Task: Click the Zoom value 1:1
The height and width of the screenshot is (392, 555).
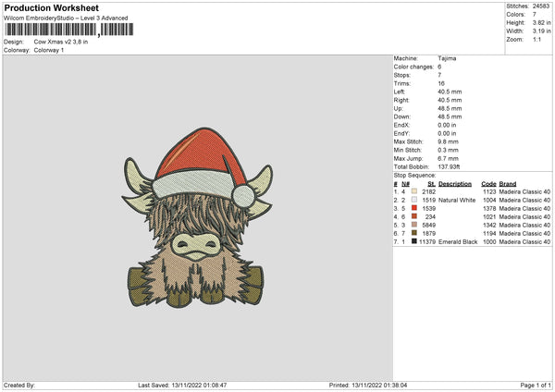Action: pyautogui.click(x=536, y=39)
